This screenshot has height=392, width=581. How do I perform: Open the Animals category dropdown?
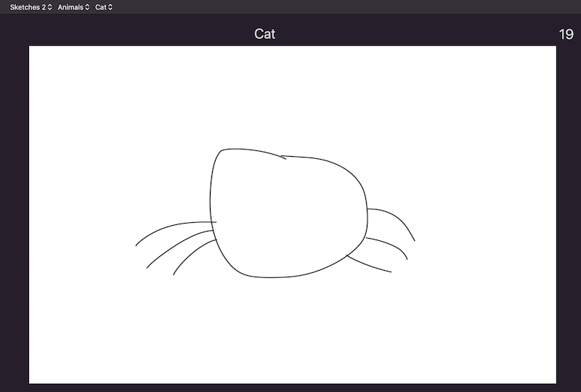point(73,7)
